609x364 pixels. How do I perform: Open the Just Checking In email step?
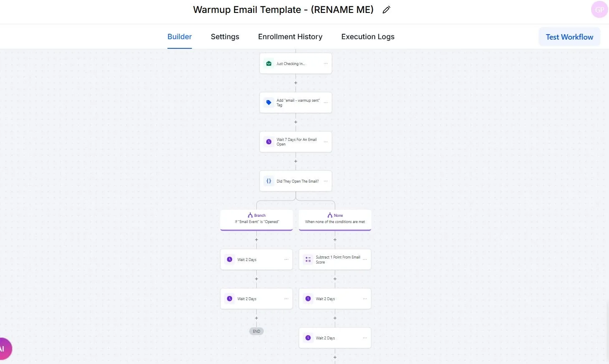tap(296, 63)
